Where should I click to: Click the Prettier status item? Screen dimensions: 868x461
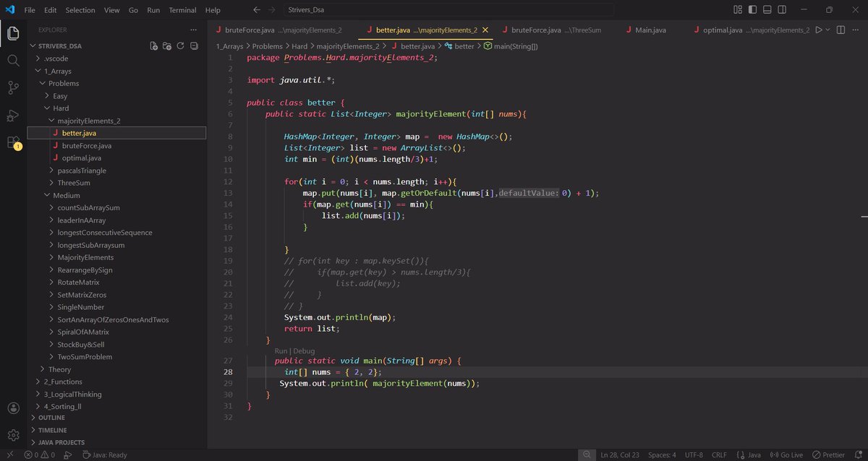(x=828, y=454)
